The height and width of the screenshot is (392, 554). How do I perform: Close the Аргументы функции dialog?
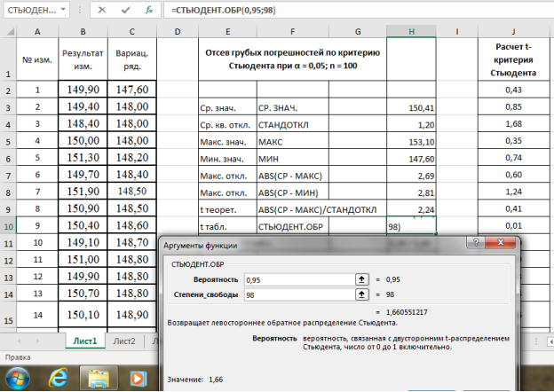coord(501,242)
